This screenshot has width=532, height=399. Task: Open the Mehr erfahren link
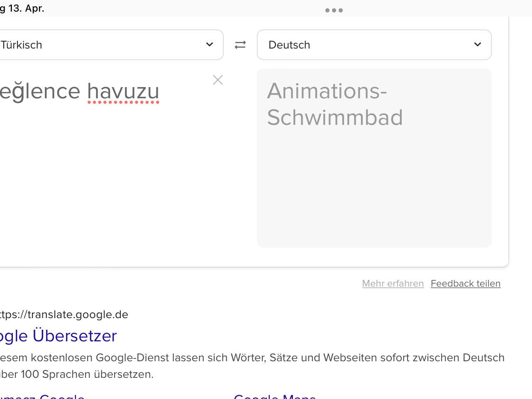point(393,284)
